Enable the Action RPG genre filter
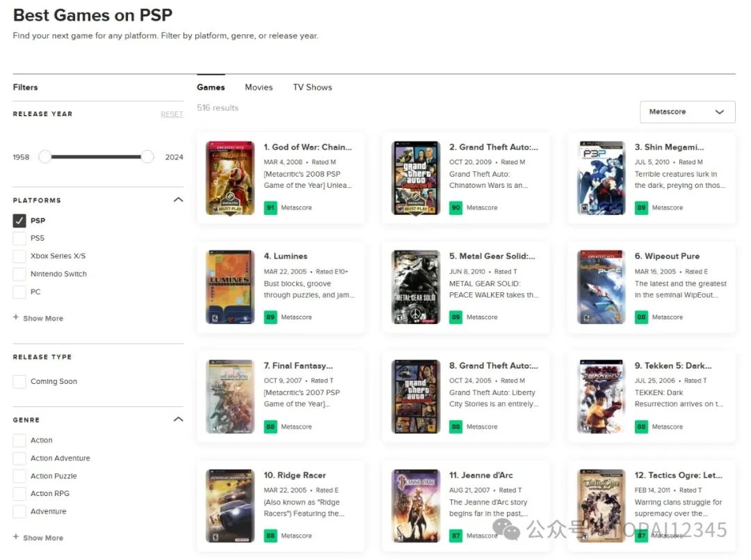 click(x=19, y=493)
